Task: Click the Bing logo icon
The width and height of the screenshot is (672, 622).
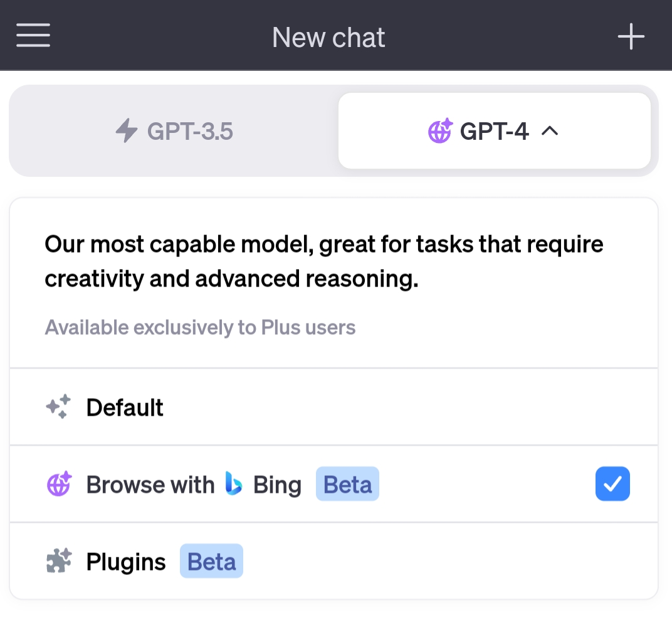Action: coord(234,483)
